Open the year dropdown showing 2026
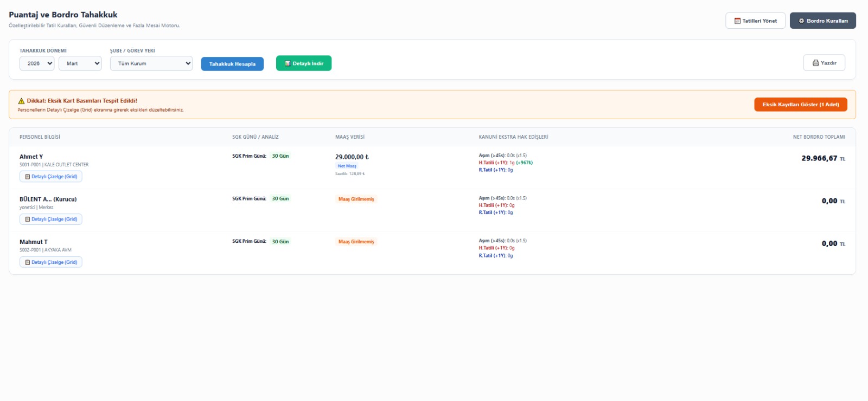This screenshot has height=401, width=868. (x=37, y=63)
